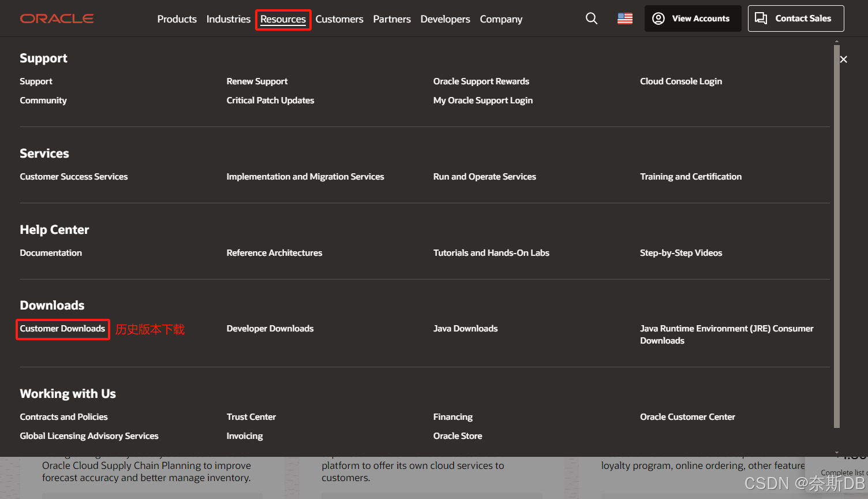868x499 pixels.
Task: Open Renew Support link
Action: pyautogui.click(x=257, y=81)
